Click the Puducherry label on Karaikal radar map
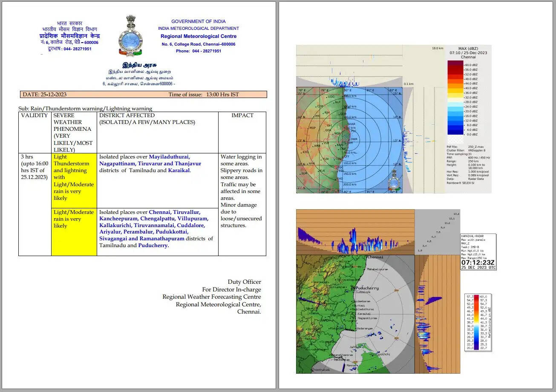This screenshot has width=556, height=392. pos(367,288)
